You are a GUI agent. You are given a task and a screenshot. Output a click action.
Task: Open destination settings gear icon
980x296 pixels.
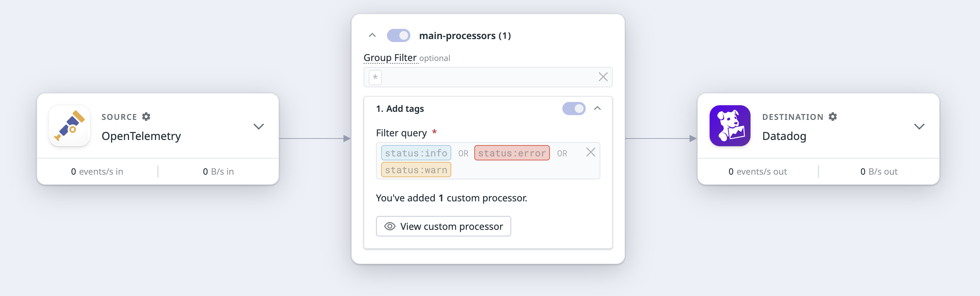point(833,117)
